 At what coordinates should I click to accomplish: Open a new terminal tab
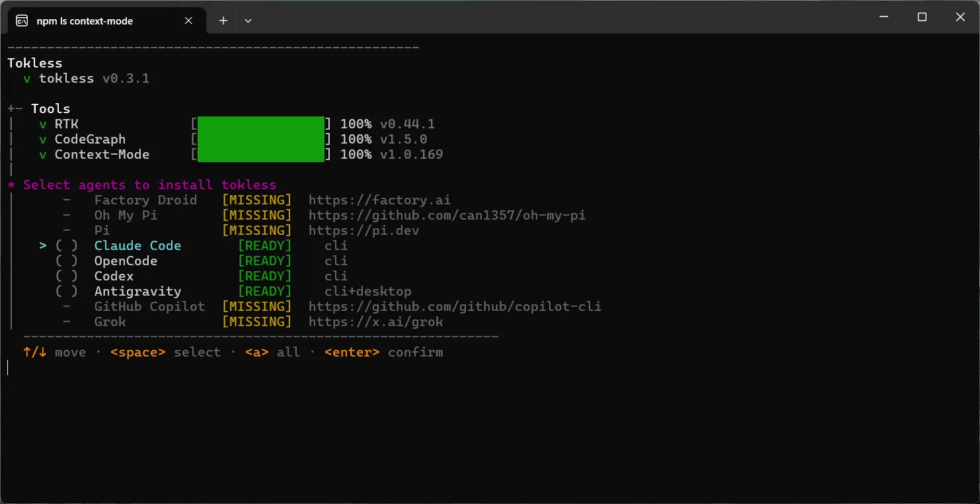pos(223,21)
